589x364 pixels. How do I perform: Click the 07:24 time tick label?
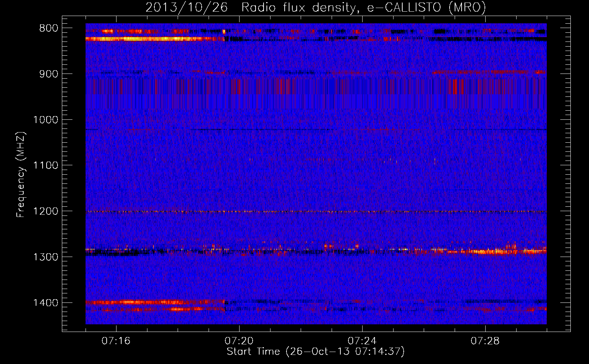point(362,341)
